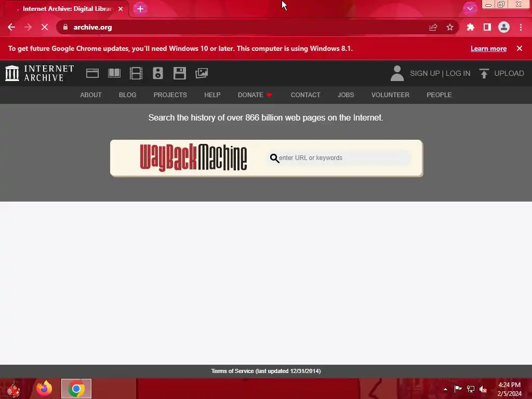
Task: Open the BLOG menu item
Action: point(128,95)
